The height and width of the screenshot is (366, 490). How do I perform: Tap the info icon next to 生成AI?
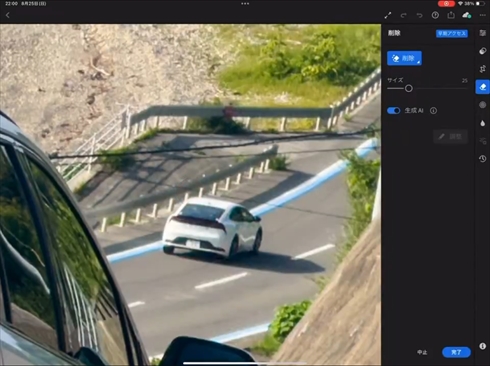[x=433, y=111]
